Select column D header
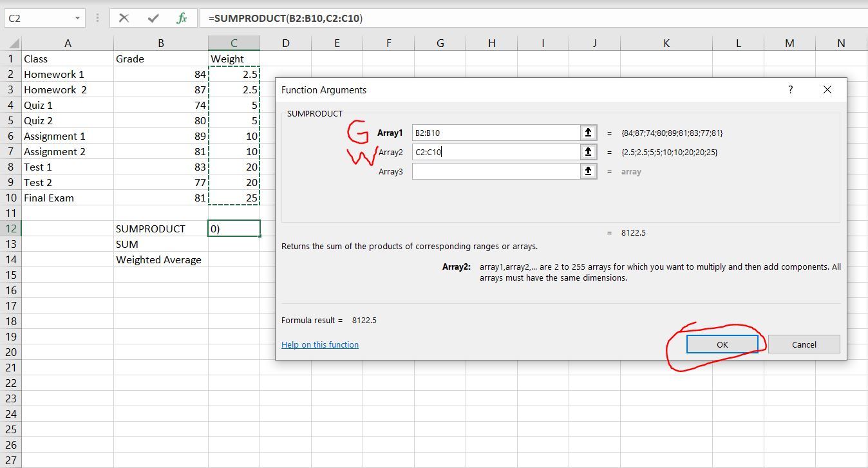The width and height of the screenshot is (868, 468). coord(285,43)
